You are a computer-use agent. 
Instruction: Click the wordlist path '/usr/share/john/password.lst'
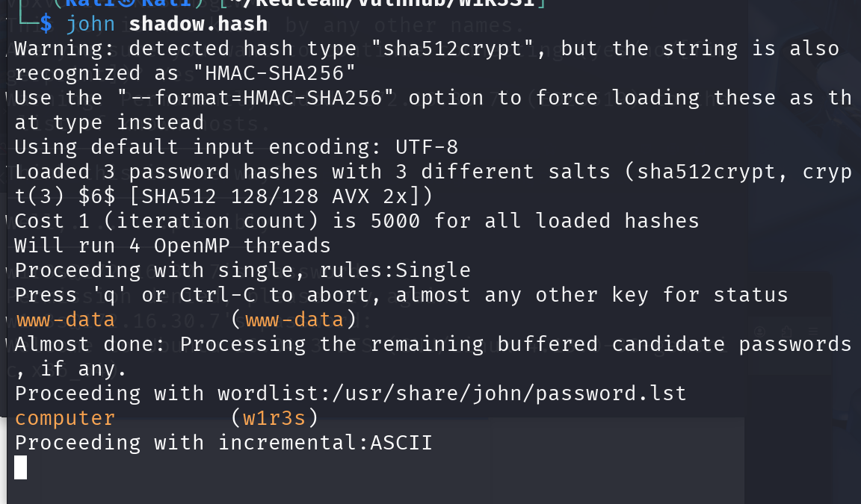509,393
